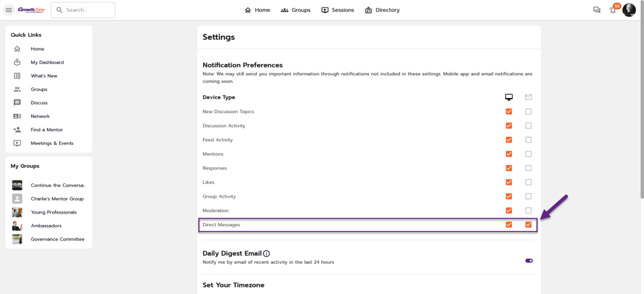Click the chat messages icon in header

pyautogui.click(x=596, y=10)
